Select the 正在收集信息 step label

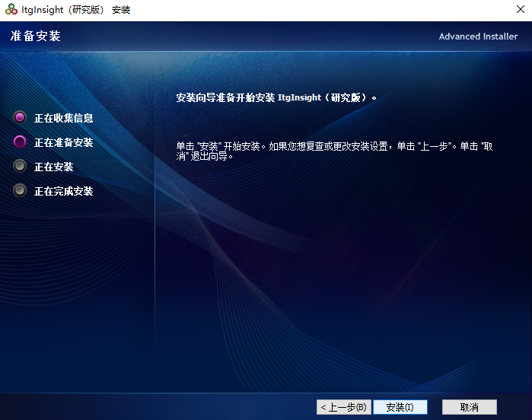(63, 118)
